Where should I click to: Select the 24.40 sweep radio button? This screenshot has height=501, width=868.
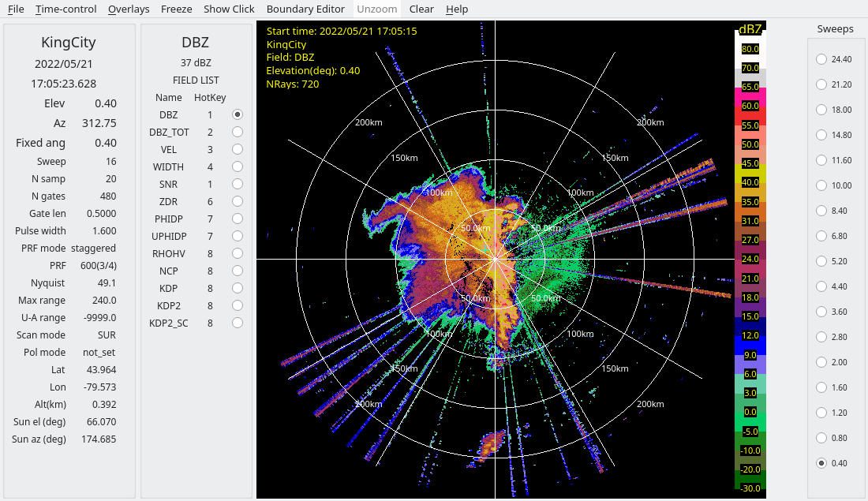click(821, 59)
